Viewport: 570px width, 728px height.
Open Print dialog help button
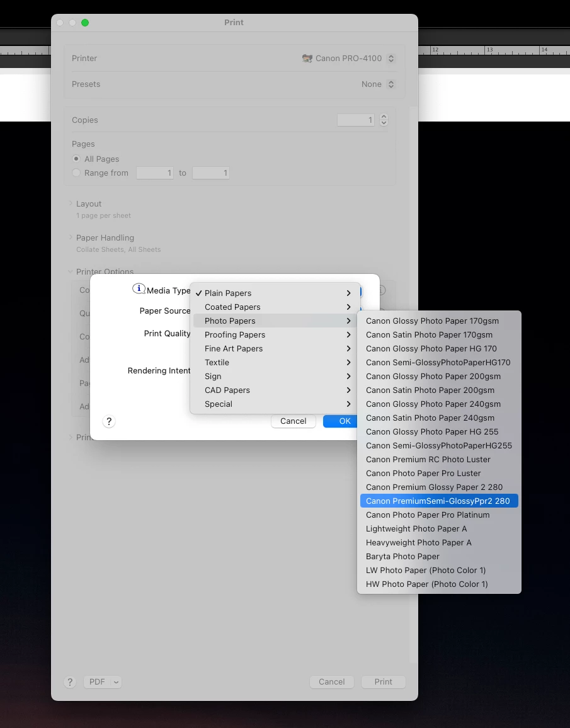click(70, 681)
